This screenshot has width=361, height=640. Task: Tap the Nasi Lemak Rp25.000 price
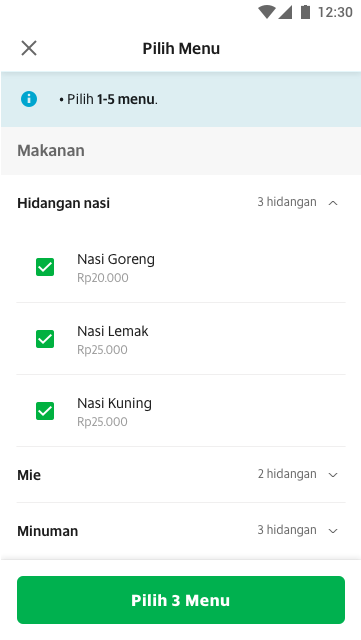(102, 350)
